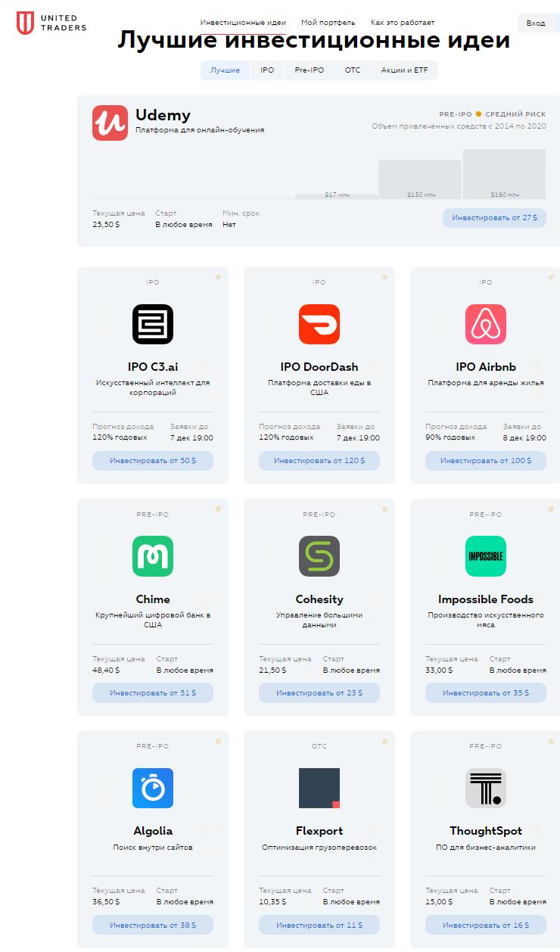560x952 pixels.
Task: Open the Cohesity logo icon
Action: point(319,556)
